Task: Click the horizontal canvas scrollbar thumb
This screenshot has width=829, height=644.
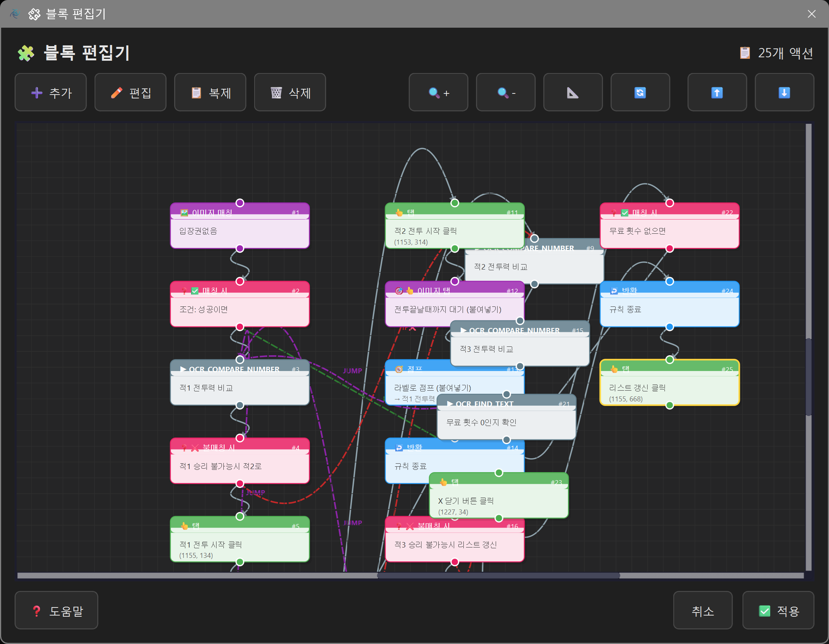Action: 498,576
